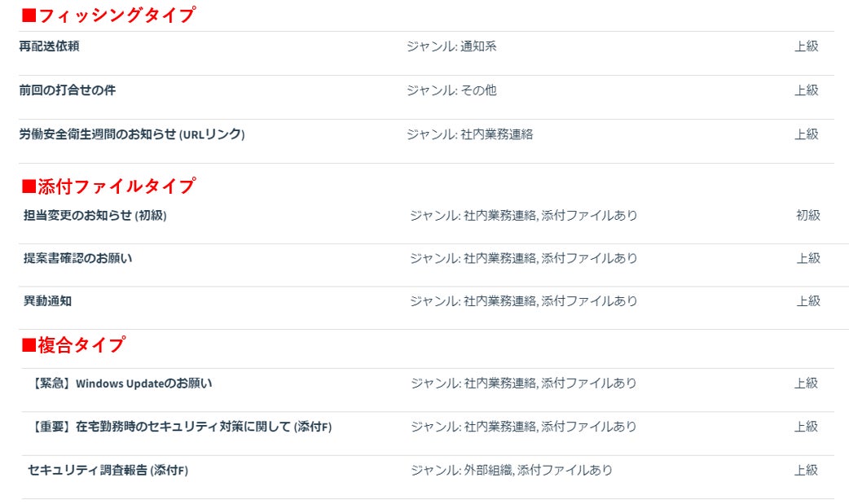Click 担当変更のお知らせ (初級) title

coord(95,216)
